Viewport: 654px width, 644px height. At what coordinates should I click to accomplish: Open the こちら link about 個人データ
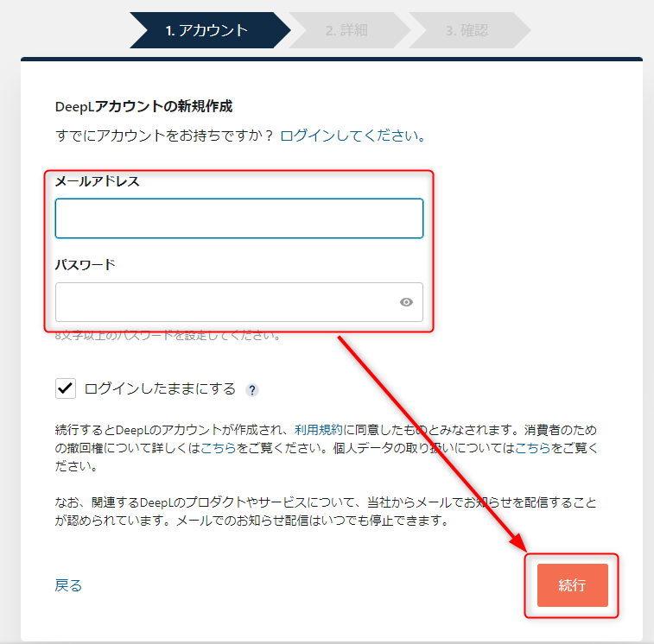533,448
